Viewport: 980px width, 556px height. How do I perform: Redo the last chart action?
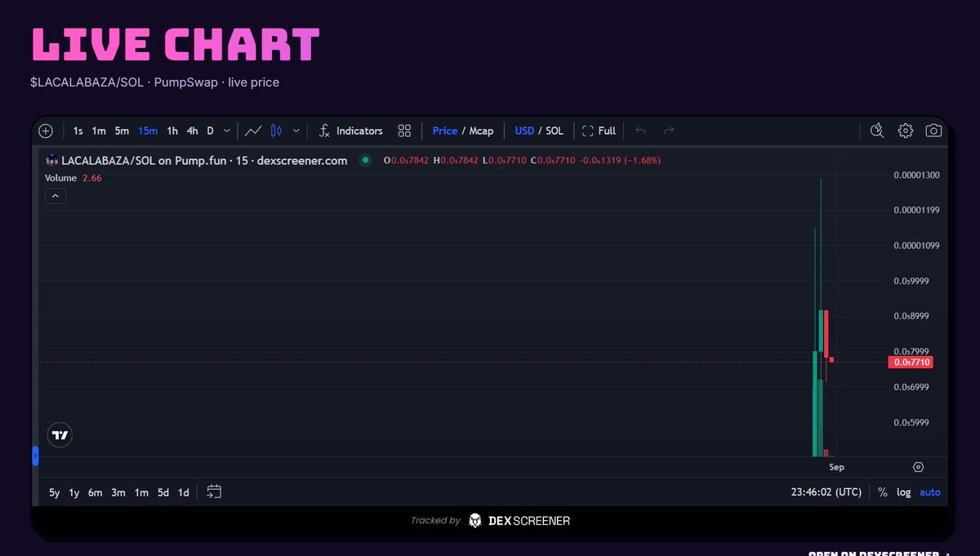(x=669, y=131)
